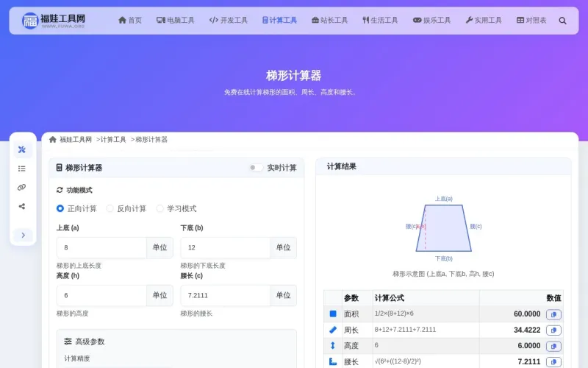Open the 对照表 menu item
This screenshot has width=588, height=368.
[531, 21]
